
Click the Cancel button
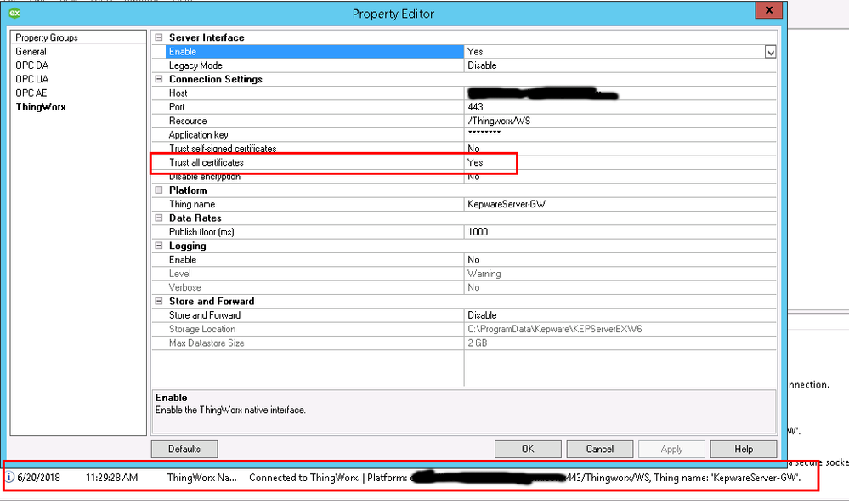click(x=599, y=449)
